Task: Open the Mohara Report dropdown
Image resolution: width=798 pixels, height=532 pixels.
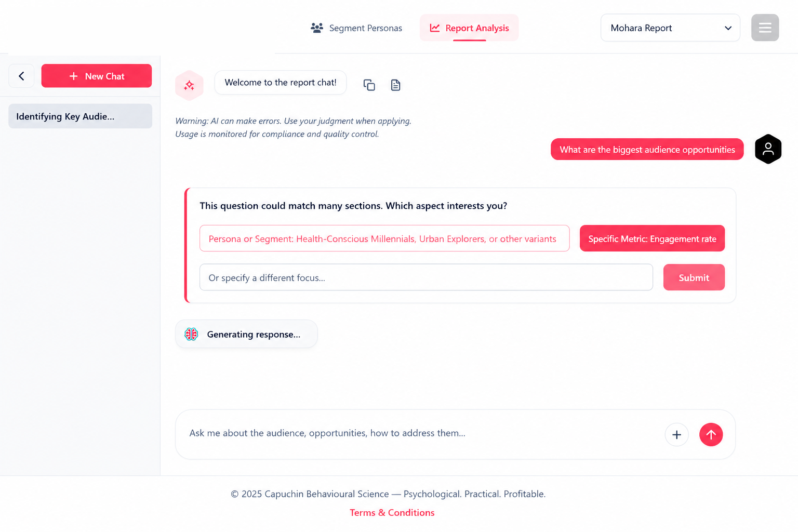Action: 670,28
